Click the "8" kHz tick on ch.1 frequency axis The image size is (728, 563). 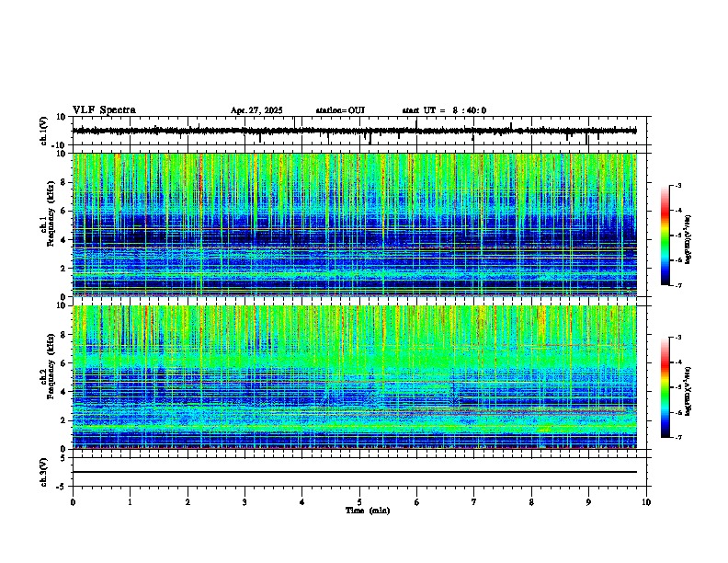click(x=64, y=182)
